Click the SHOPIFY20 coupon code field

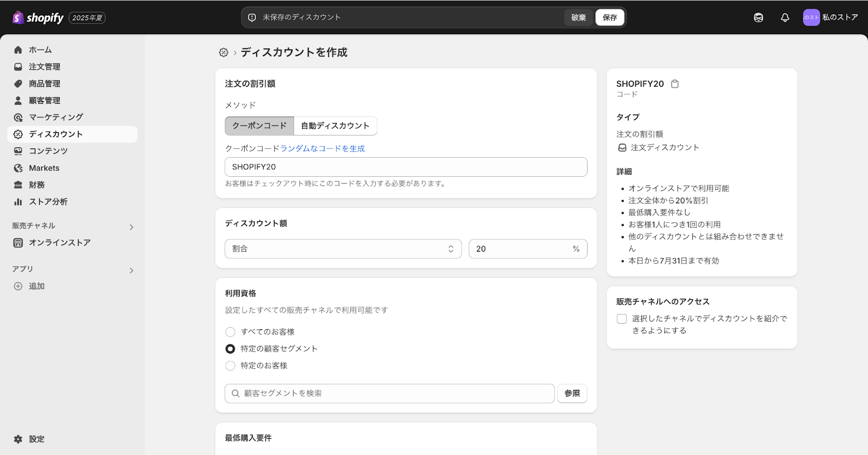(x=406, y=167)
